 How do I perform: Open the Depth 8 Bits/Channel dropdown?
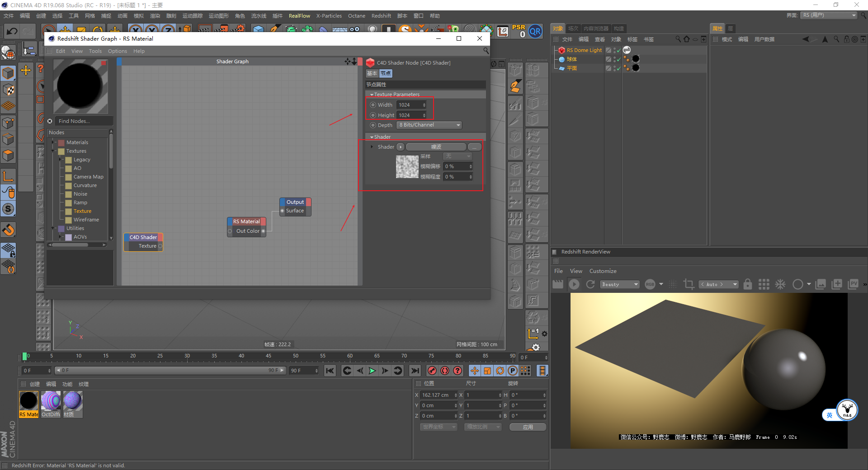click(429, 125)
